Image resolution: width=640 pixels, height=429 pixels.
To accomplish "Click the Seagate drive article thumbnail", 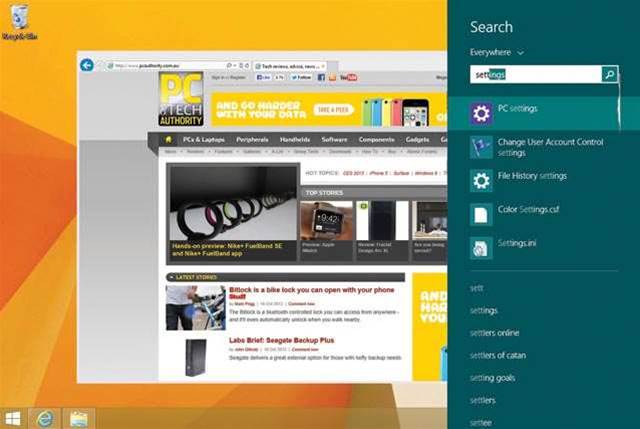I will tap(196, 358).
